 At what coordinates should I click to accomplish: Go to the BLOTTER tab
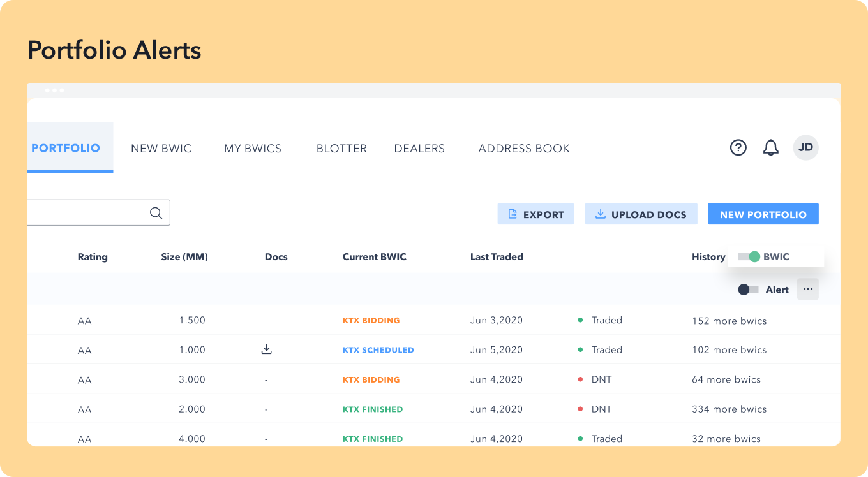click(341, 149)
